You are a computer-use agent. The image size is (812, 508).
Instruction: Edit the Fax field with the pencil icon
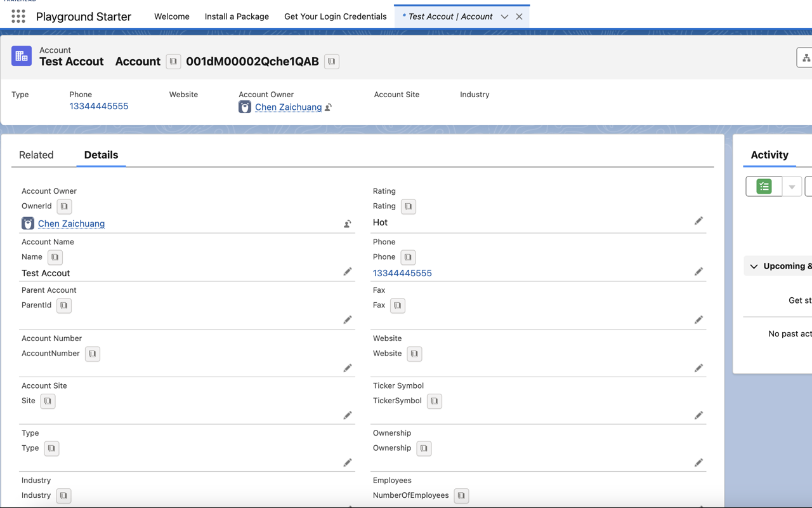[698, 319]
